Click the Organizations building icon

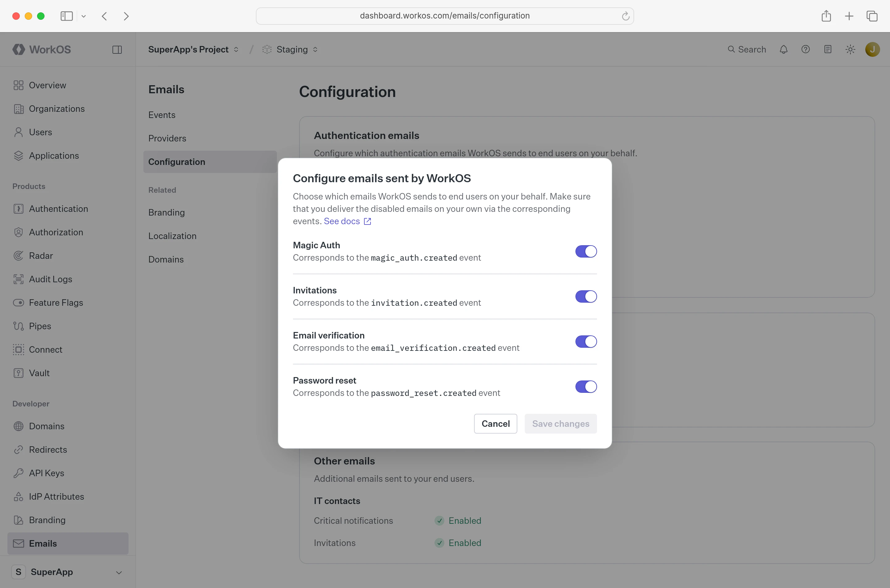click(18, 109)
